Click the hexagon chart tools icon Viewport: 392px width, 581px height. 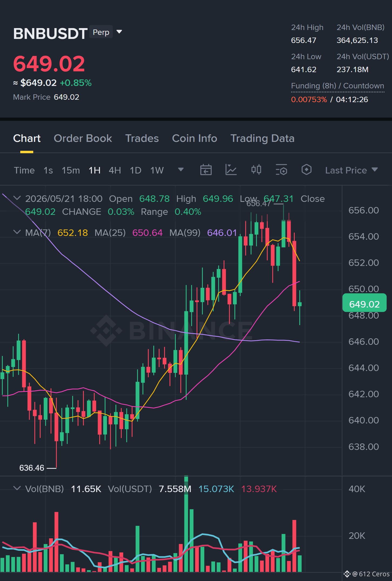[x=306, y=170]
